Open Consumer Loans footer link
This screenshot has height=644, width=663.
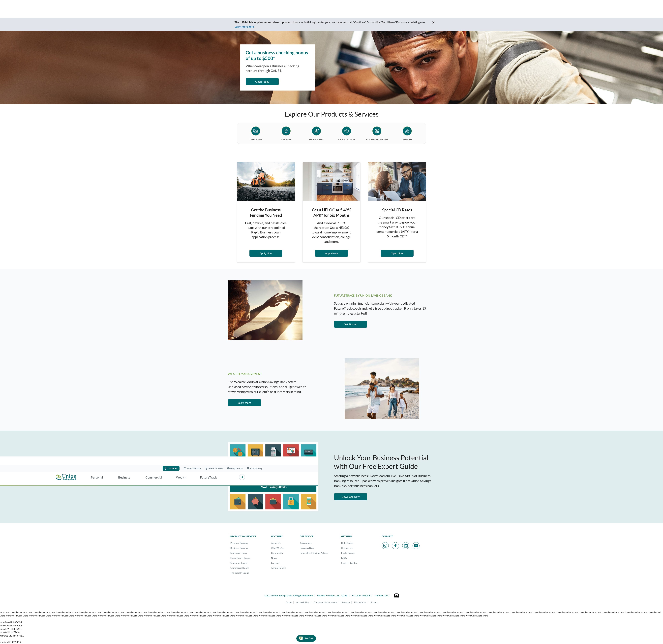coord(239,563)
